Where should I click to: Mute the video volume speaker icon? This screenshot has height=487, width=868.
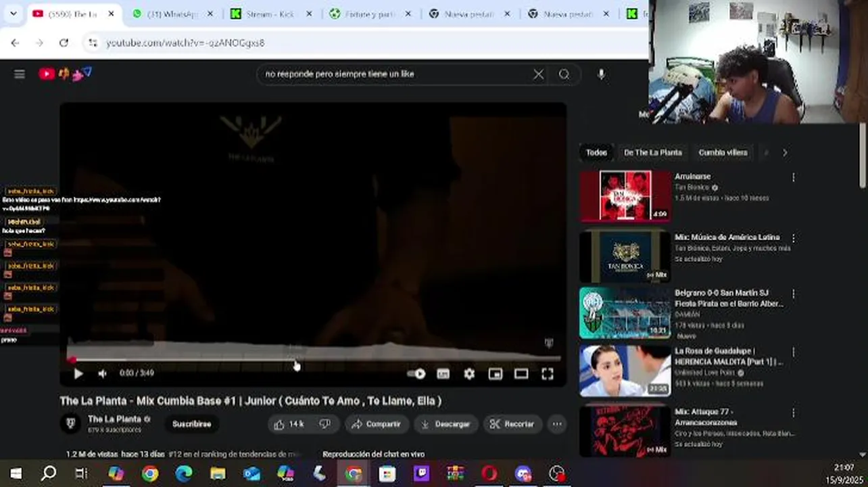pos(102,373)
